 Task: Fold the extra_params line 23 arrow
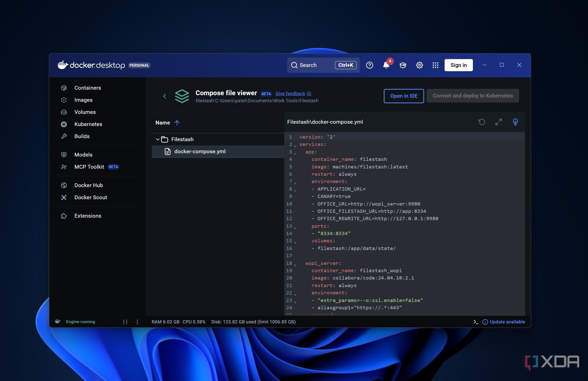[x=295, y=302]
